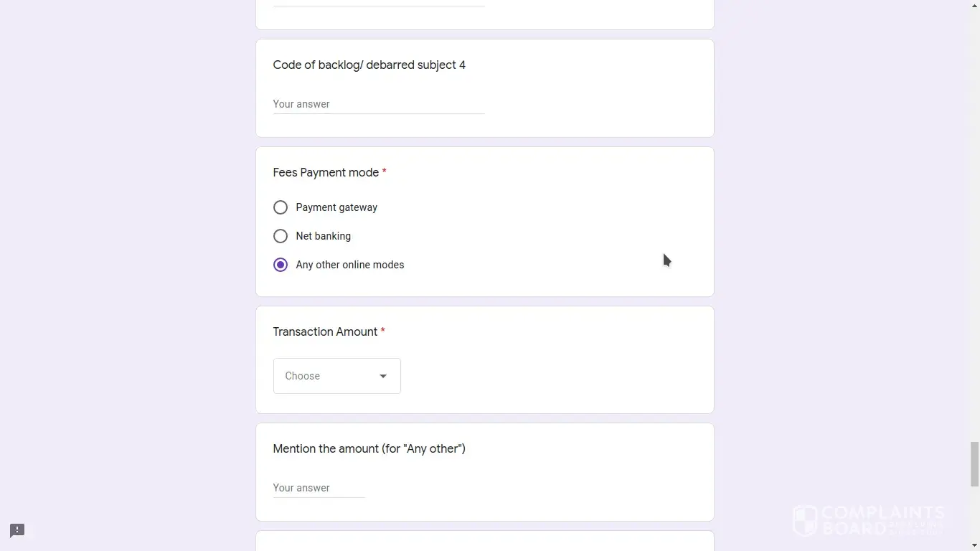
Task: Click the Any other online modes label
Action: [350, 265]
